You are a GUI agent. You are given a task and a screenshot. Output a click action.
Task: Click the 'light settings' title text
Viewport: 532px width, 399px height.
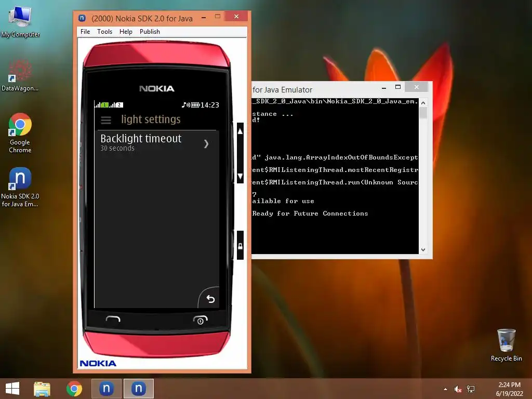(151, 119)
